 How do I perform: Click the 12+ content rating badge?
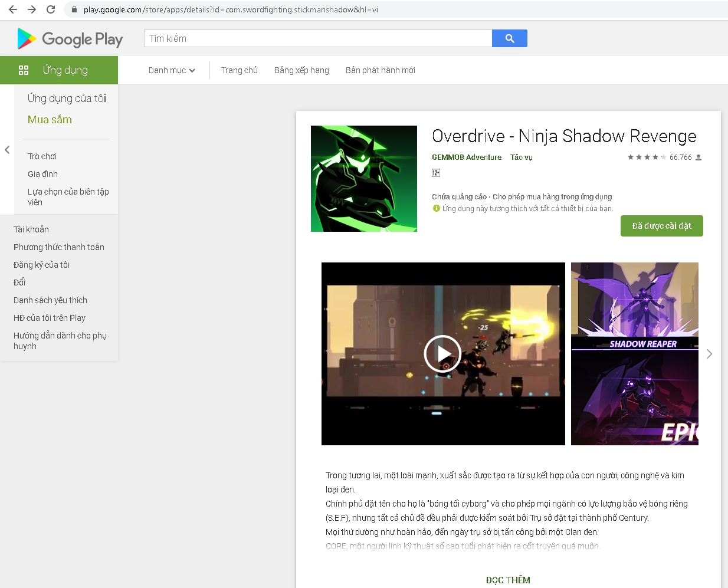[x=436, y=173]
